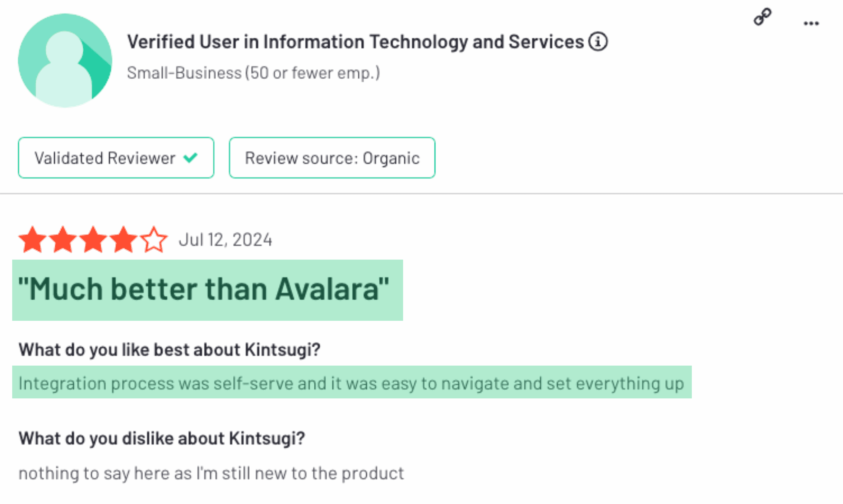Click the green Validated Reviewer checkmark
This screenshot has height=504, width=843.
(190, 157)
